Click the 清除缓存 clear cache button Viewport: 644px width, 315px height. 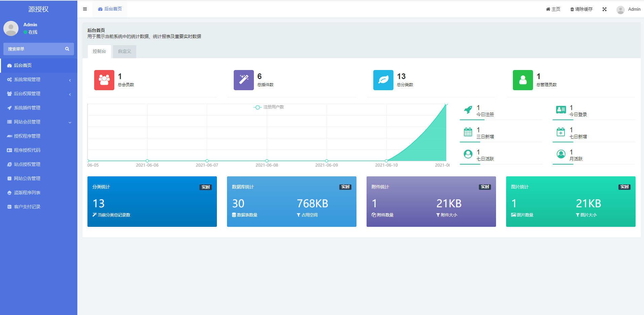(581, 9)
